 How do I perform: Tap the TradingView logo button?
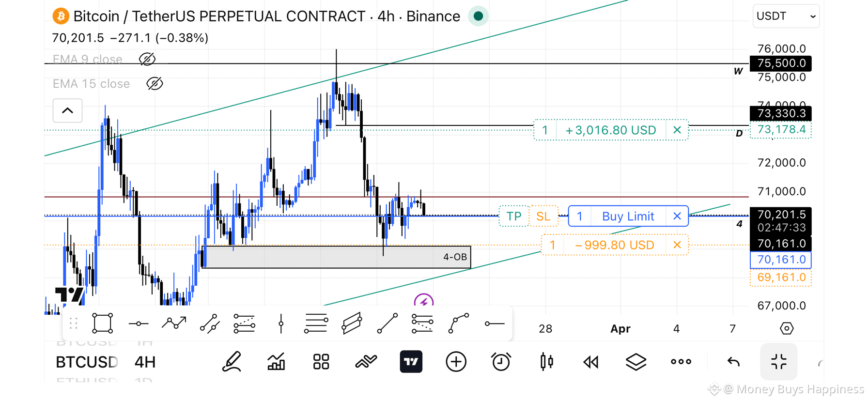click(x=411, y=362)
